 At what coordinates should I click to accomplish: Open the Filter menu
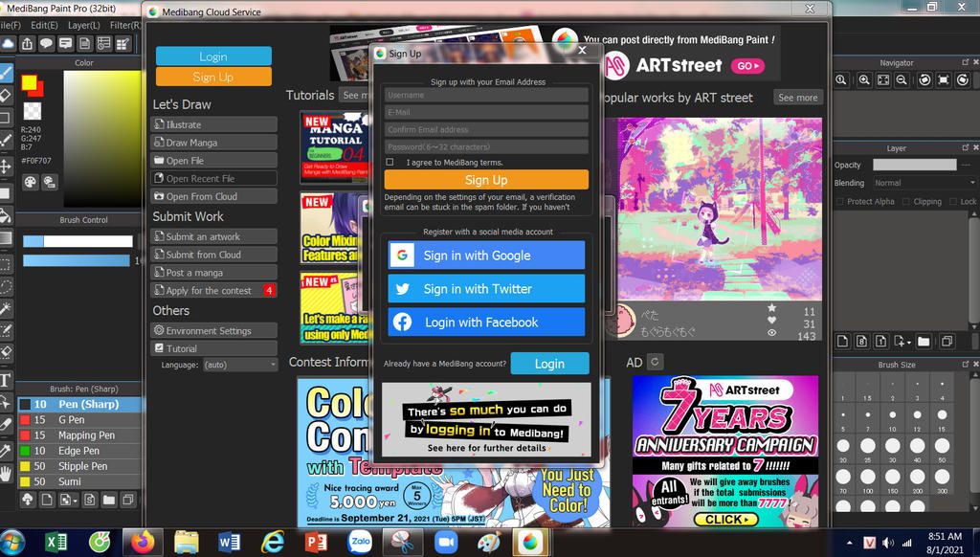[125, 25]
